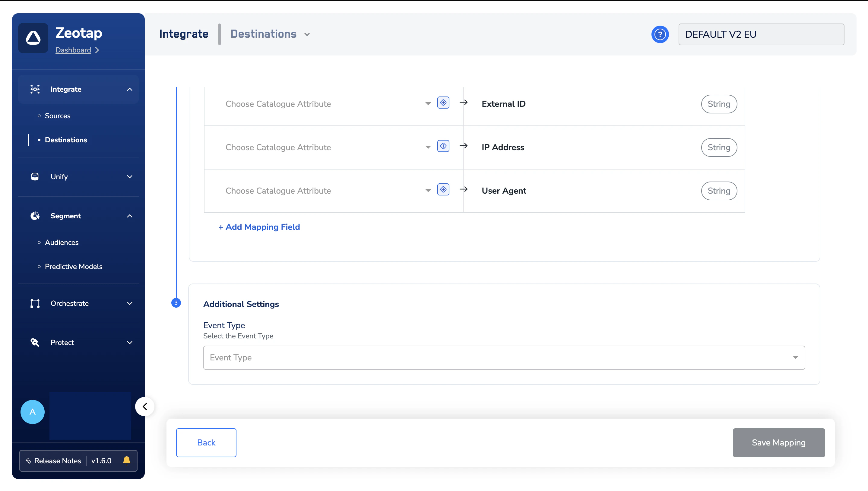Open the Event Type dropdown
Image resolution: width=868 pixels, height=491 pixels.
(504, 357)
